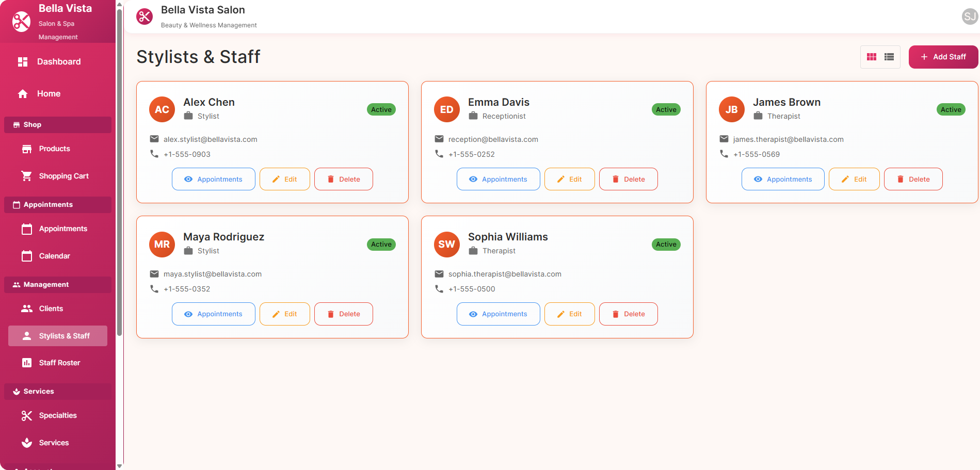Open the Products sidebar item

point(54,149)
